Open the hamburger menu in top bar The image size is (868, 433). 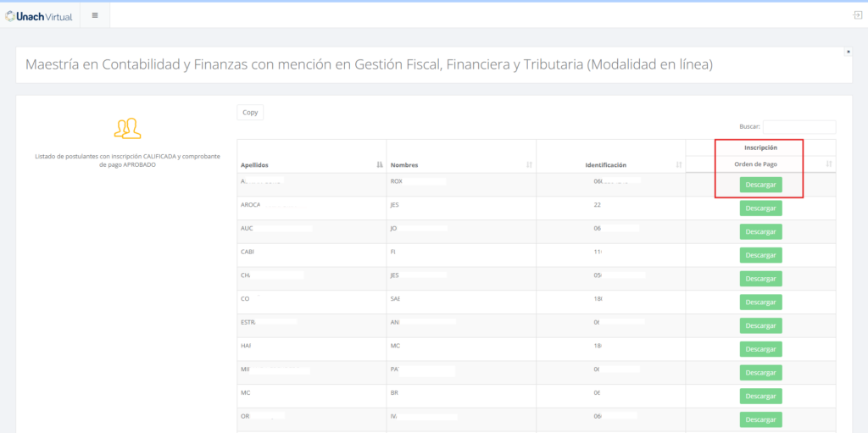click(x=94, y=15)
